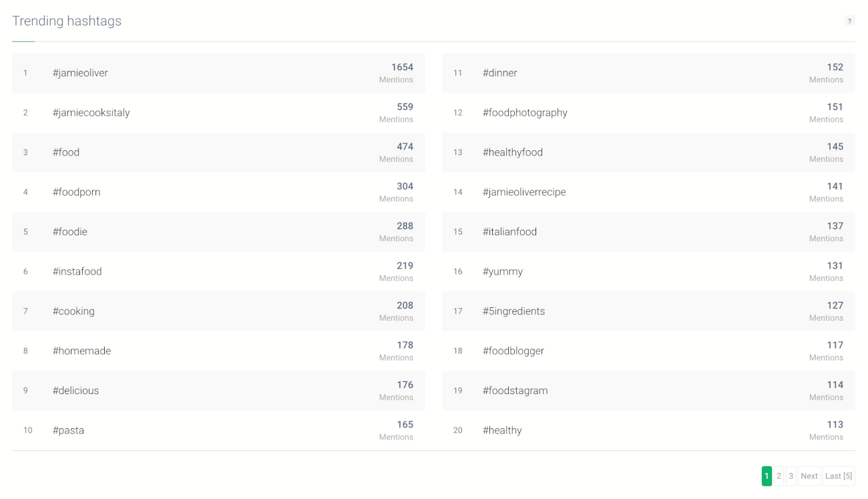Image resolution: width=868 pixels, height=499 pixels.
Task: Jump to Last [5] page
Action: coord(839,476)
